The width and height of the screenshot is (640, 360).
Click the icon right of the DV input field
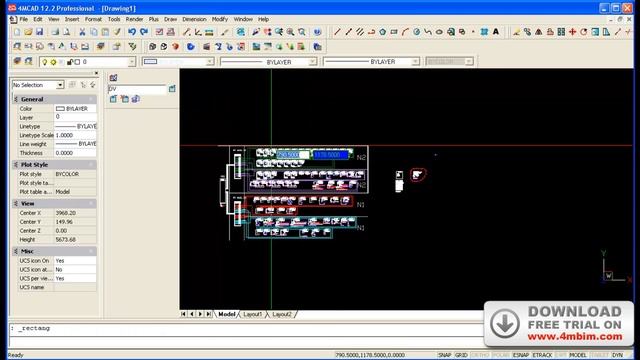pos(172,89)
